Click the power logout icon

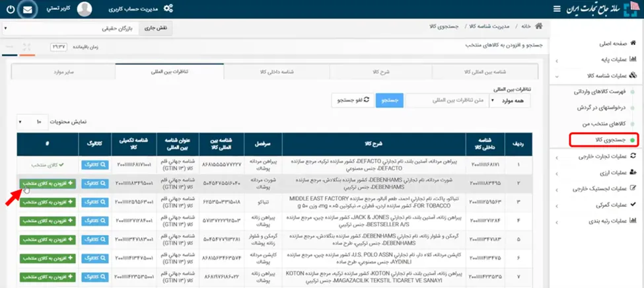coord(10,9)
